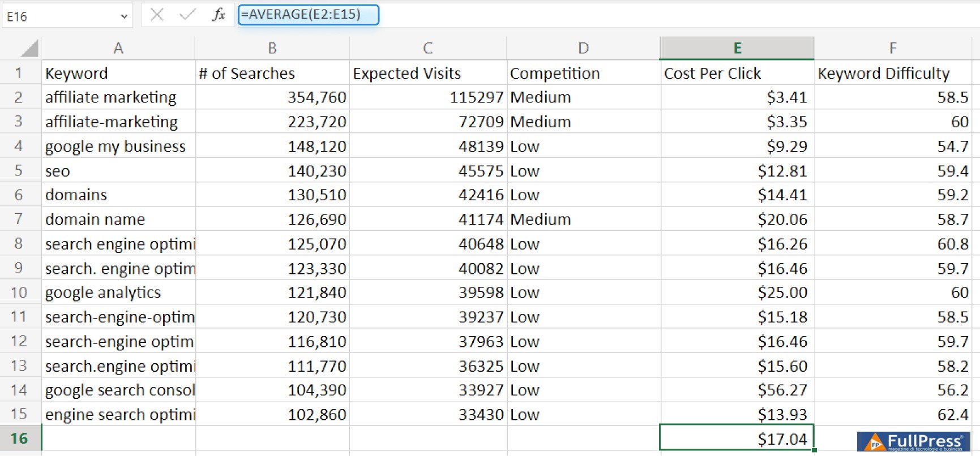Click the searches value 354,760
This screenshot has height=456, width=980.
pos(272,97)
